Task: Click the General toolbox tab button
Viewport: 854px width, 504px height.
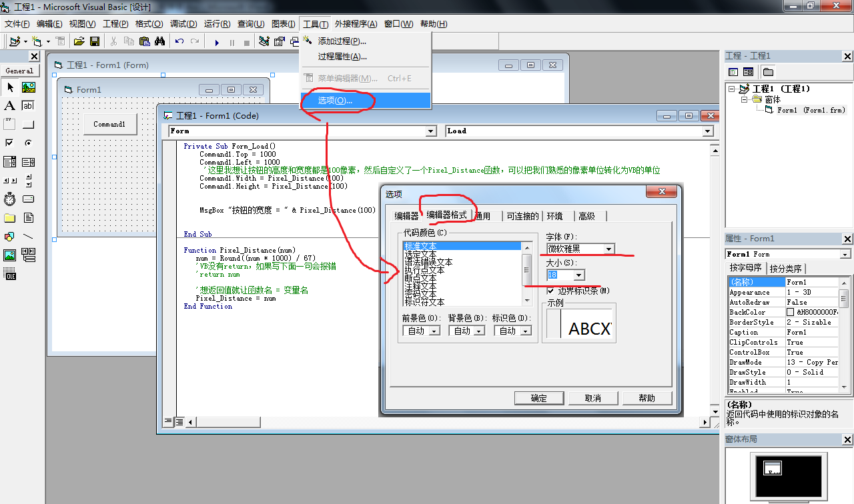Action: tap(20, 71)
